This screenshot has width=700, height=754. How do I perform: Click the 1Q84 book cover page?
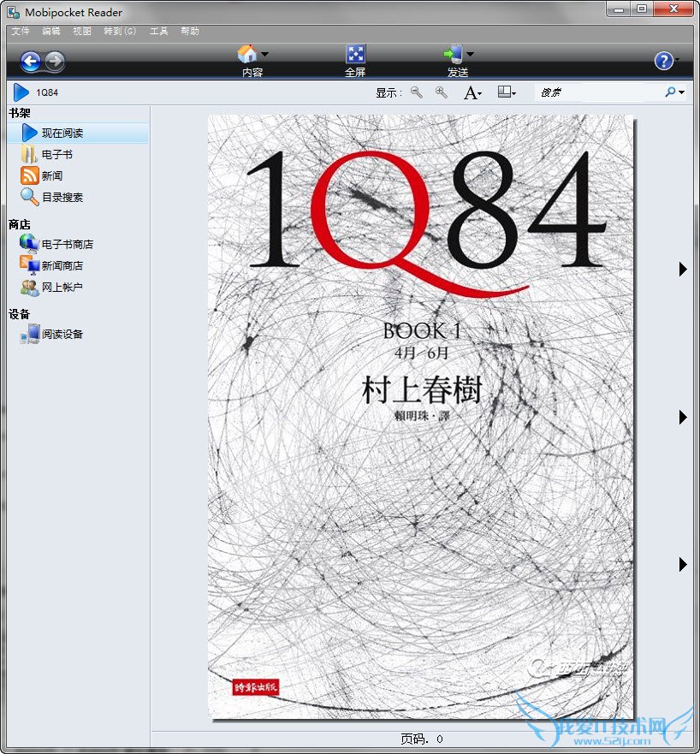click(420, 417)
